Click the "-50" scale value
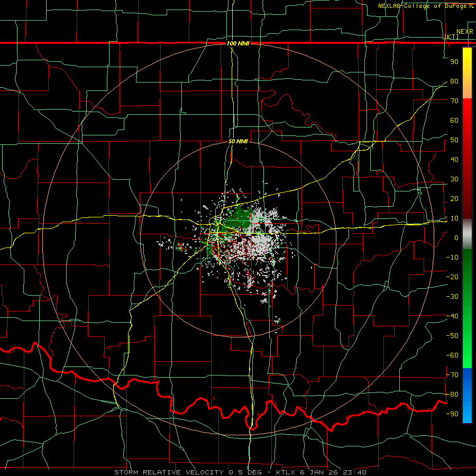 (452, 336)
